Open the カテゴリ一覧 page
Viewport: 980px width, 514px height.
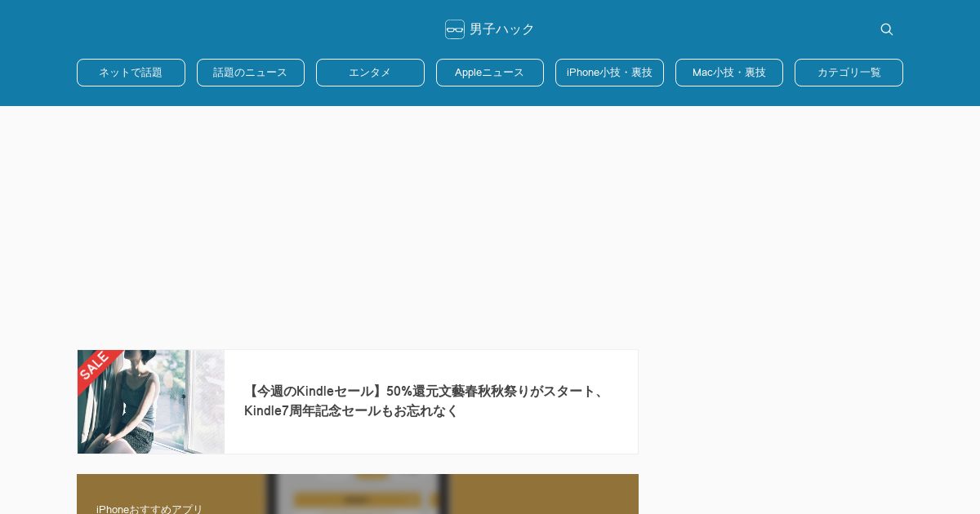[x=849, y=73]
